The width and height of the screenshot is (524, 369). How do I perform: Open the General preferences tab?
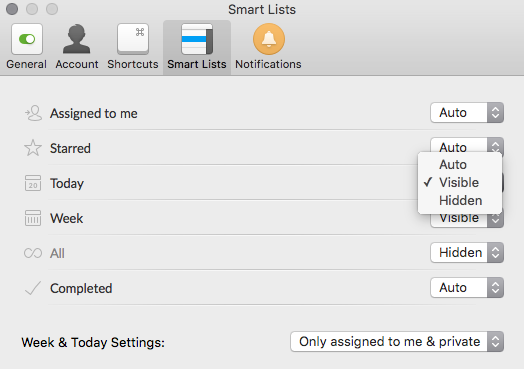click(26, 46)
